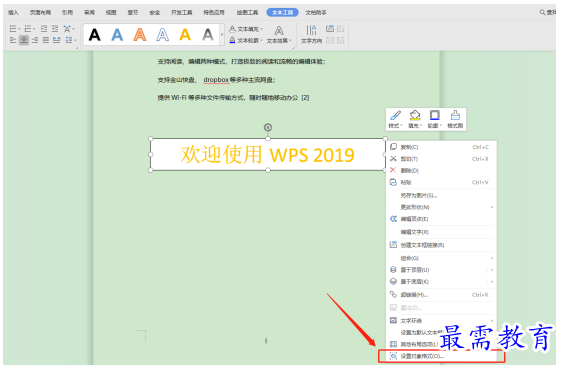Expand the 组合(G) submenu

coord(442,258)
